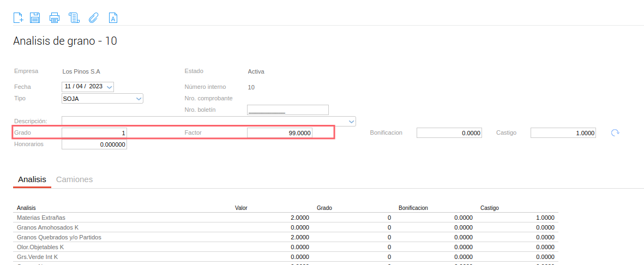
Task: Open internal number 10 link
Action: (x=251, y=87)
